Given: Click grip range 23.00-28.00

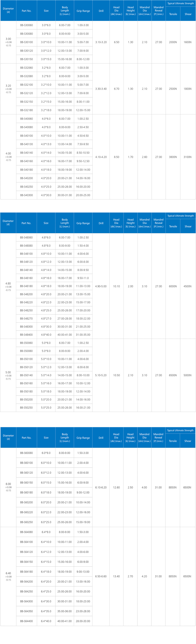Looking at the screenshot, I should point(83,611).
